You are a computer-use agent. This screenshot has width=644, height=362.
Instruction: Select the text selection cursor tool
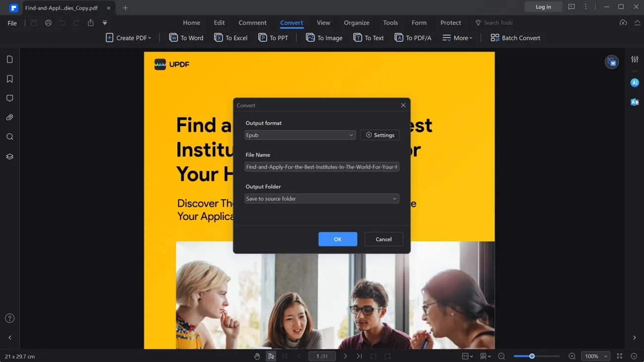click(271, 356)
